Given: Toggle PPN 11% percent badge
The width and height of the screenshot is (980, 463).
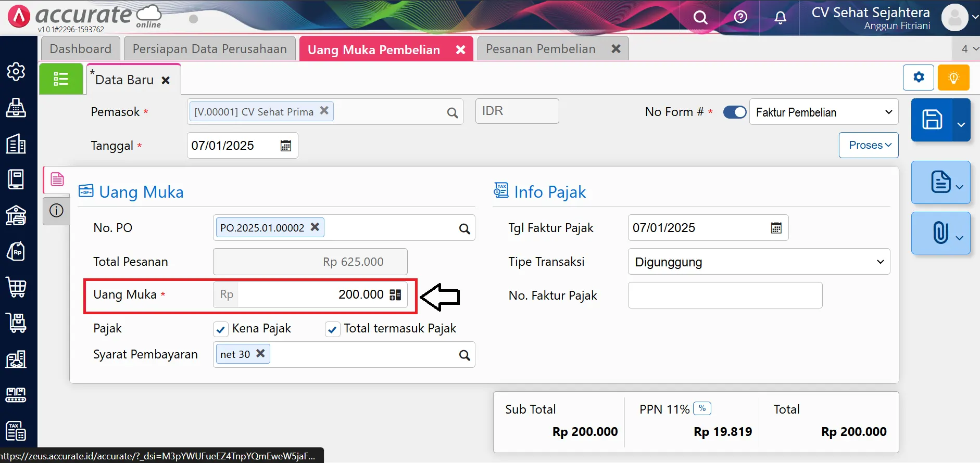Looking at the screenshot, I should [x=702, y=408].
